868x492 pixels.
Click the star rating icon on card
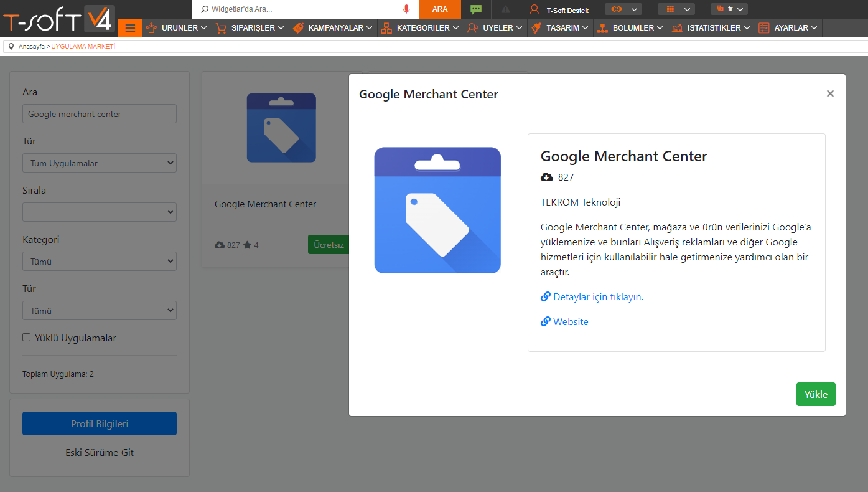(247, 245)
